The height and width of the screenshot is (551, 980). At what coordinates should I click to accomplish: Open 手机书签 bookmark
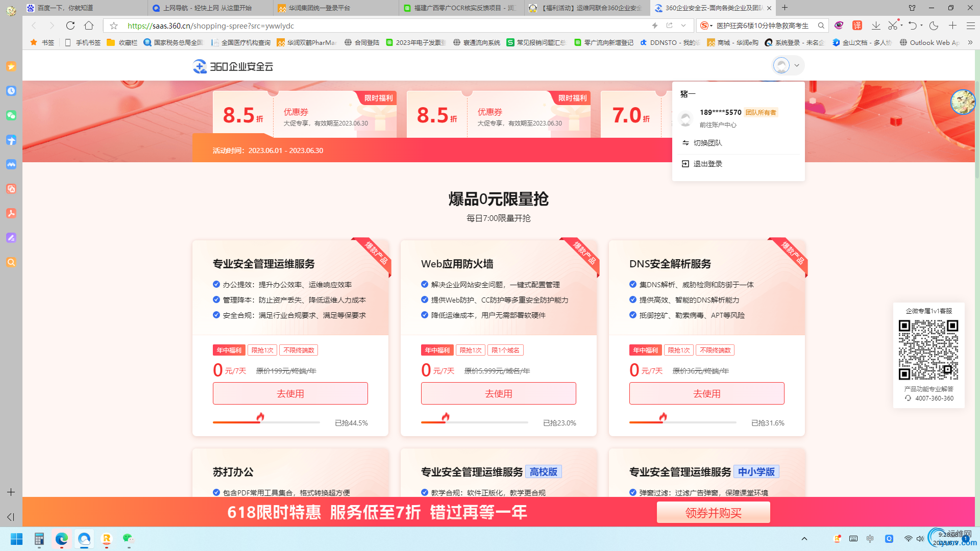click(x=83, y=42)
